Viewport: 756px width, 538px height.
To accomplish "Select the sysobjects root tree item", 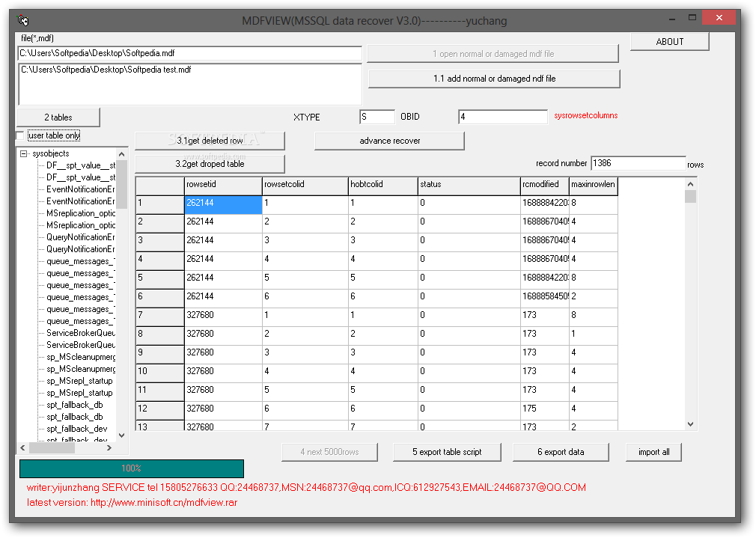I will 51,153.
